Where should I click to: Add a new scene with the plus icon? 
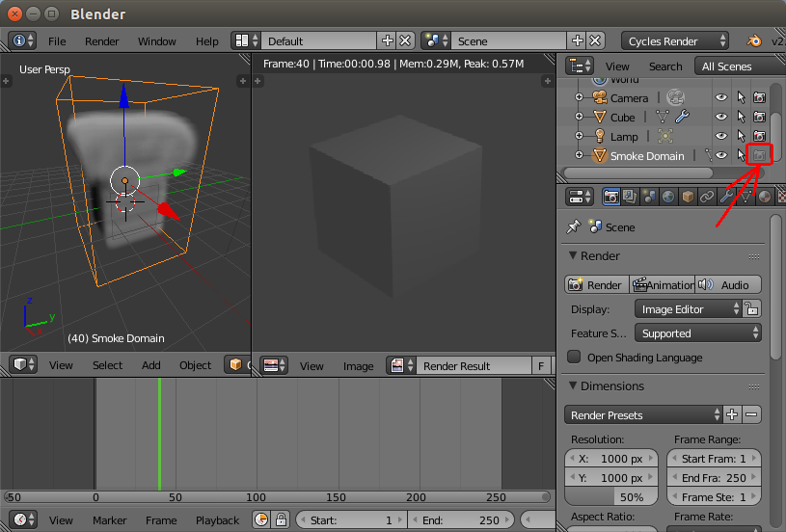(x=577, y=40)
